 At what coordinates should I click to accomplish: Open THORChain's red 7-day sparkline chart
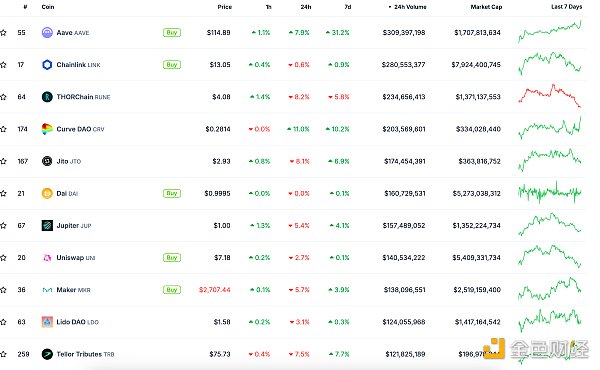pyautogui.click(x=549, y=95)
